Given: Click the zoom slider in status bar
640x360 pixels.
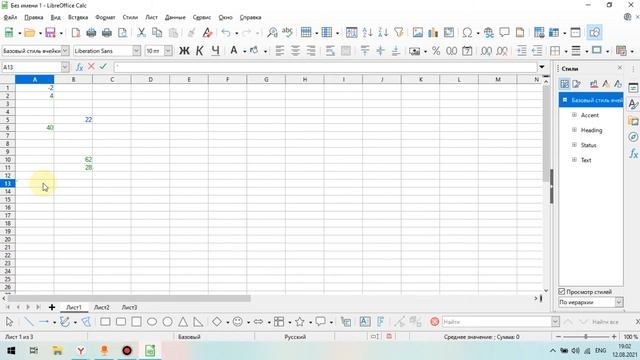Looking at the screenshot, I should pyautogui.click(x=586, y=337).
